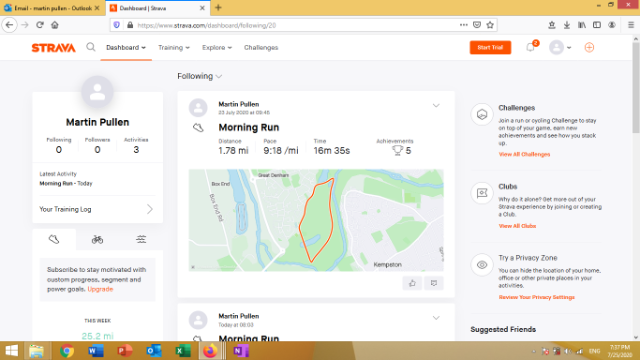Click the orange plus upload icon

click(589, 47)
